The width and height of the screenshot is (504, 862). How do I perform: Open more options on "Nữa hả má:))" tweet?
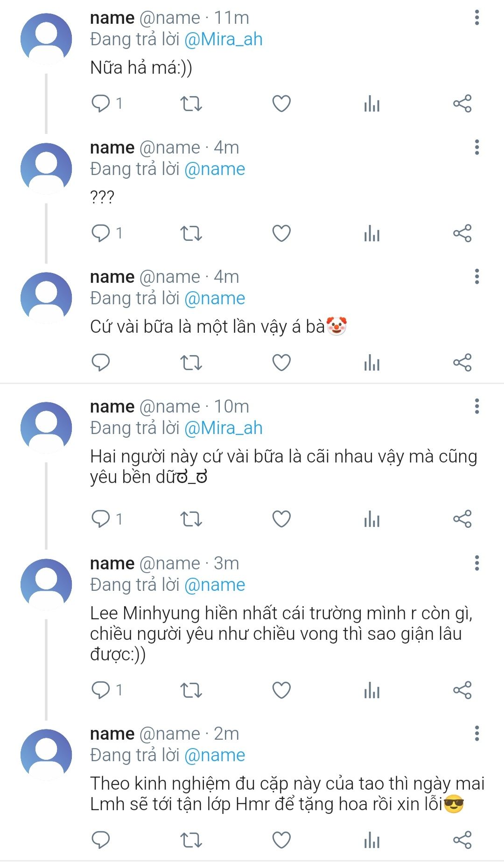[476, 18]
